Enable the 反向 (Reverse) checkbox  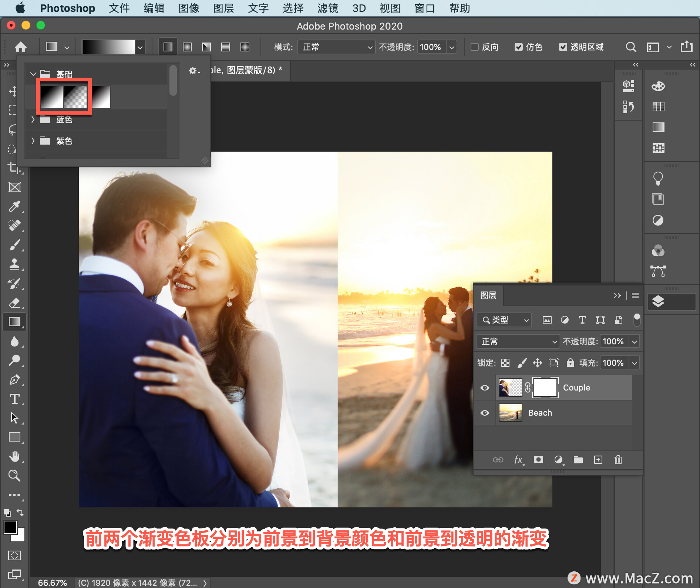pyautogui.click(x=475, y=47)
